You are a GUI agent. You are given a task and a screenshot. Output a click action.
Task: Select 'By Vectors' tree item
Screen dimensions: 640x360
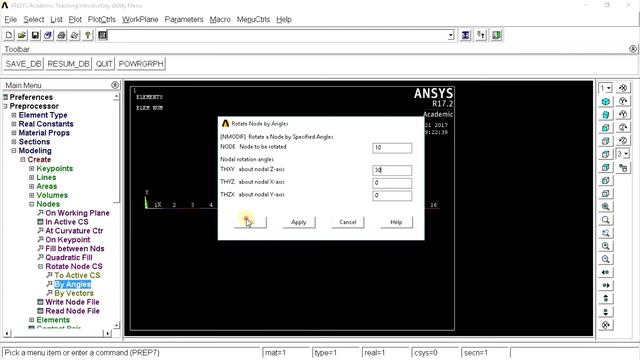(x=74, y=293)
